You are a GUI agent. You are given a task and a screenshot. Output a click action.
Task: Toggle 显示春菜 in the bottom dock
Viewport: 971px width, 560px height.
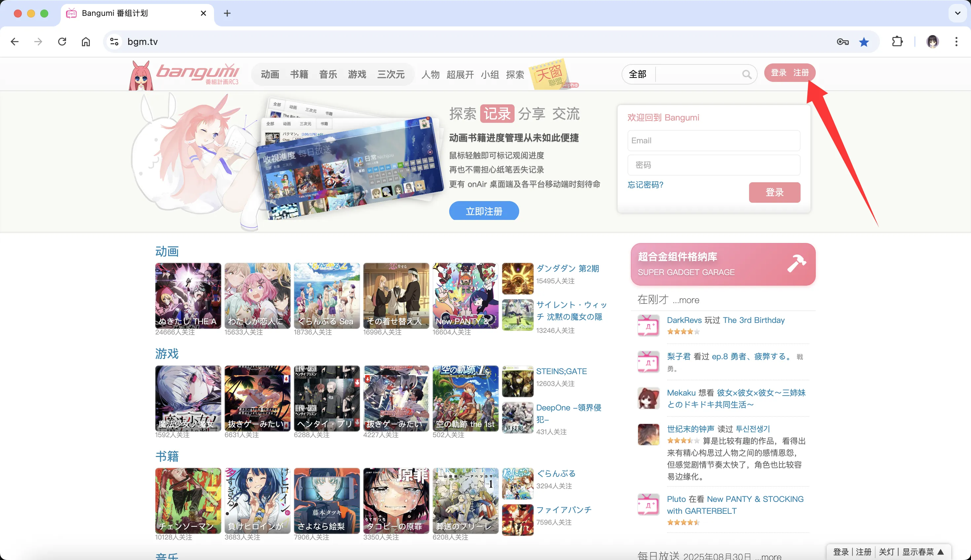[x=923, y=552]
